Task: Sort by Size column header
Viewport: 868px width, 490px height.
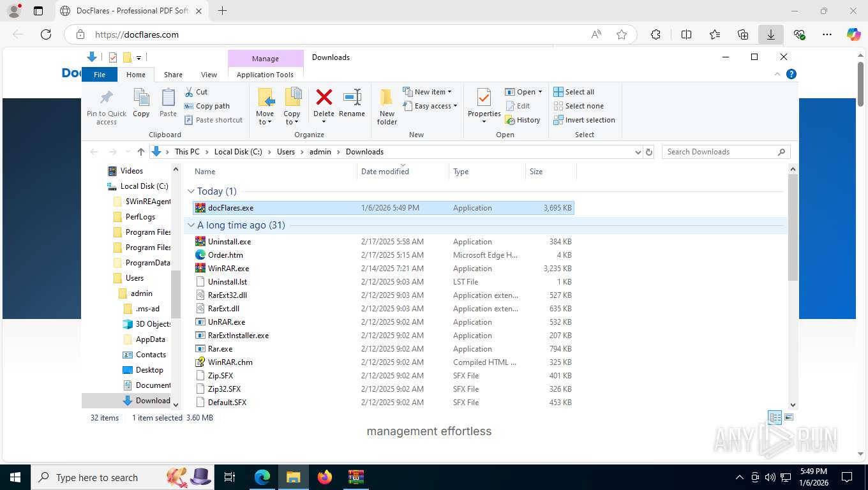Action: click(551, 171)
